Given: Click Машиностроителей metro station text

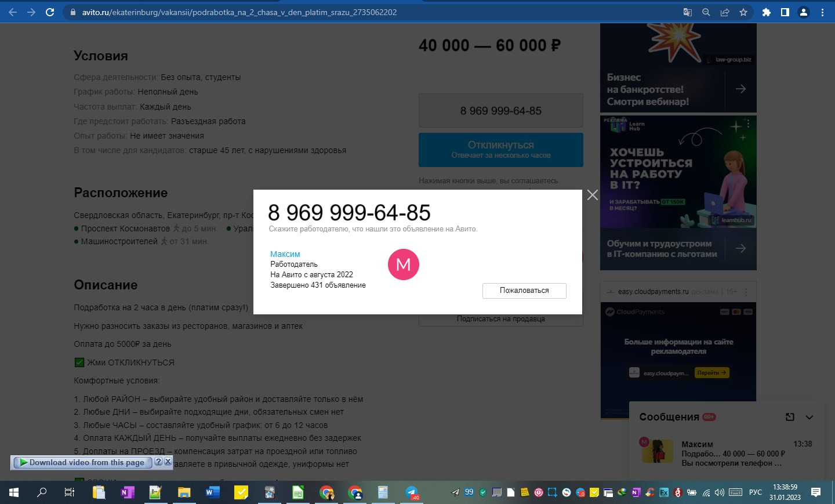Looking at the screenshot, I should [119, 241].
